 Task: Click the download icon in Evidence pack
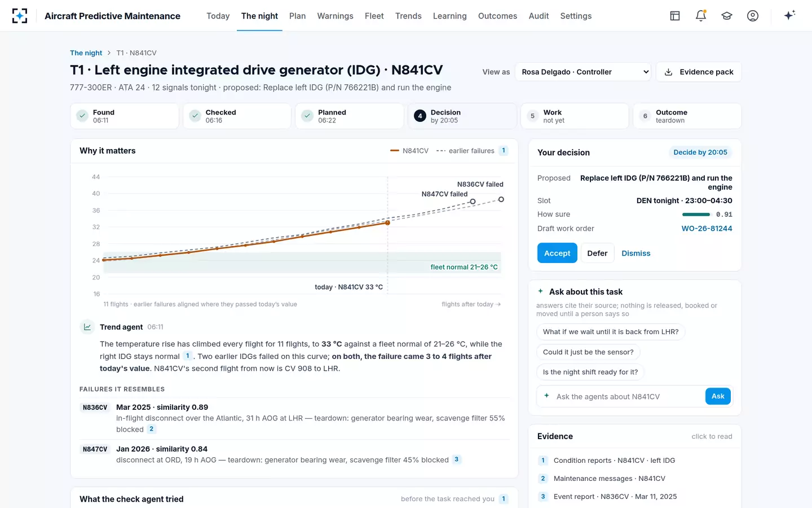pos(669,72)
